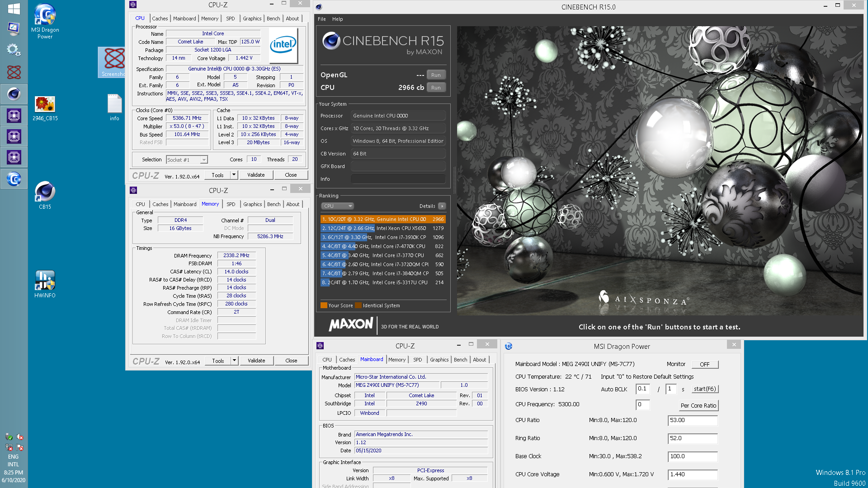Click the Auto BCLK seconds field showing 1

coord(671,389)
